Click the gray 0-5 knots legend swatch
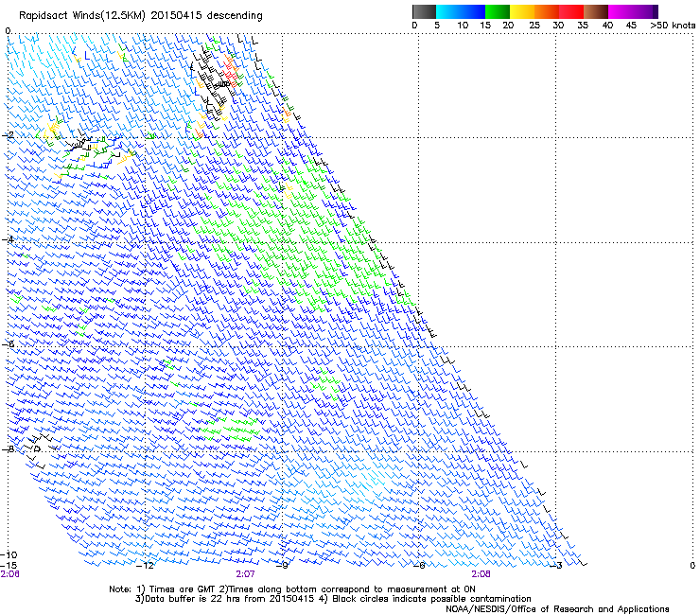The height and width of the screenshot is (615, 700). pos(424,11)
